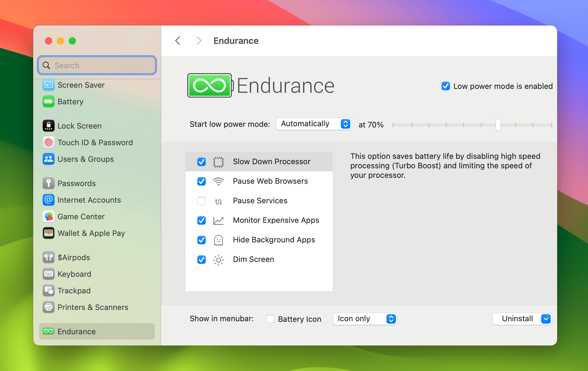The height and width of the screenshot is (371, 588).
Task: Open Internet Accounts settings
Action: pos(97,200)
